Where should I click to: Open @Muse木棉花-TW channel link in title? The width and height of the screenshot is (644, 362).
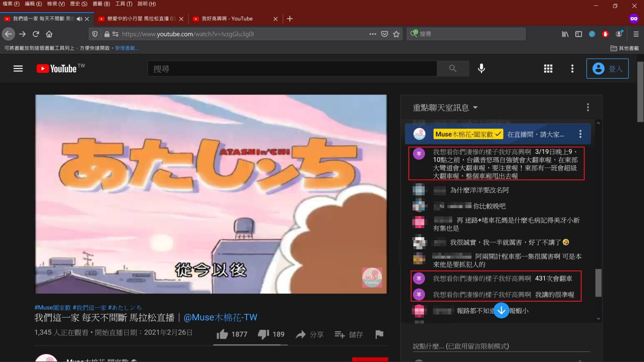220,318
